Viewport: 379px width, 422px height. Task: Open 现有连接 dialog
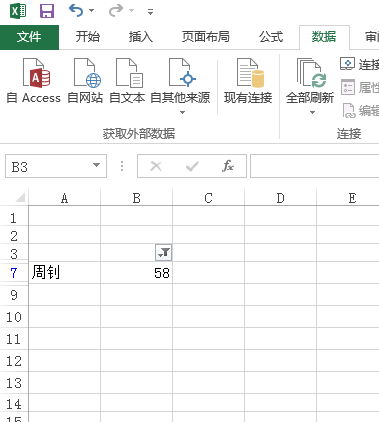tap(248, 81)
